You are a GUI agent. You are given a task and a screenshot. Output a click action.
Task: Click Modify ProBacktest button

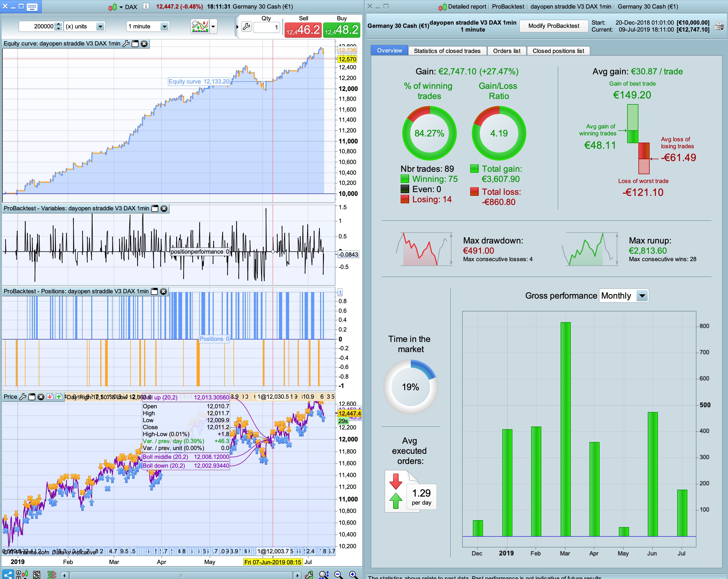553,26
